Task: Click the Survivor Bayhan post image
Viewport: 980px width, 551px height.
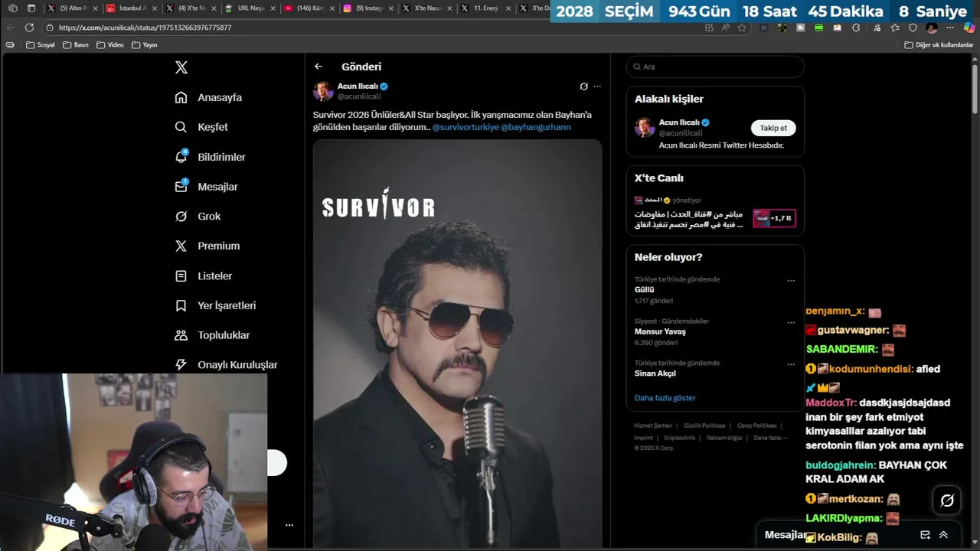Action: [457, 343]
